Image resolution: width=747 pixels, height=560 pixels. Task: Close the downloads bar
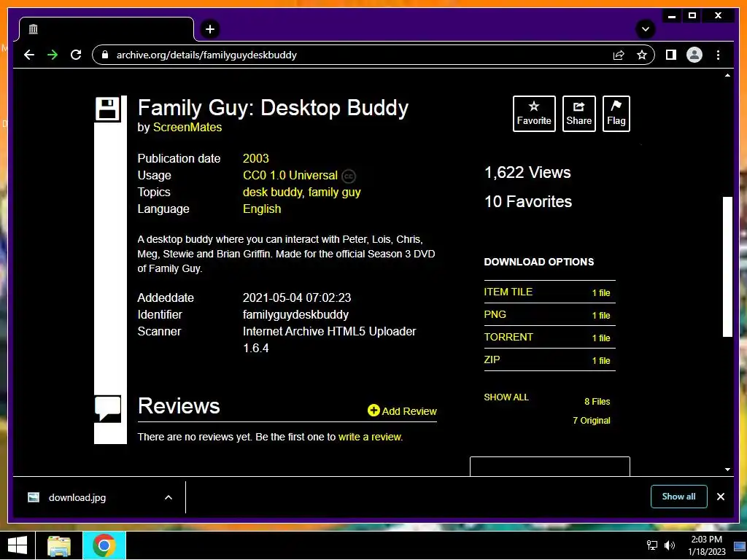pos(720,497)
